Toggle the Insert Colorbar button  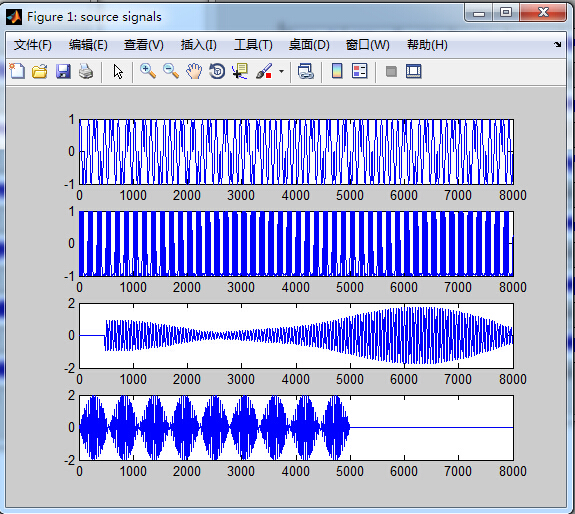pos(337,71)
